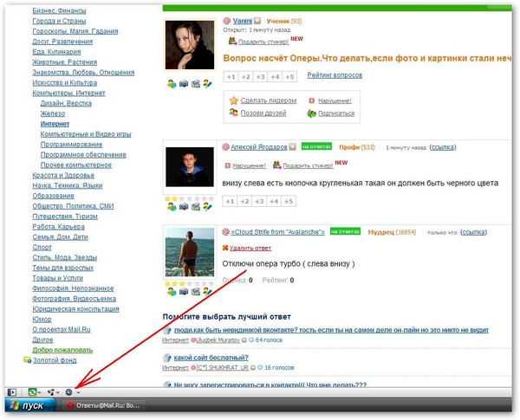
Task: Click the video icon under Алексей Ягодаров's avatar
Action: [196, 207]
